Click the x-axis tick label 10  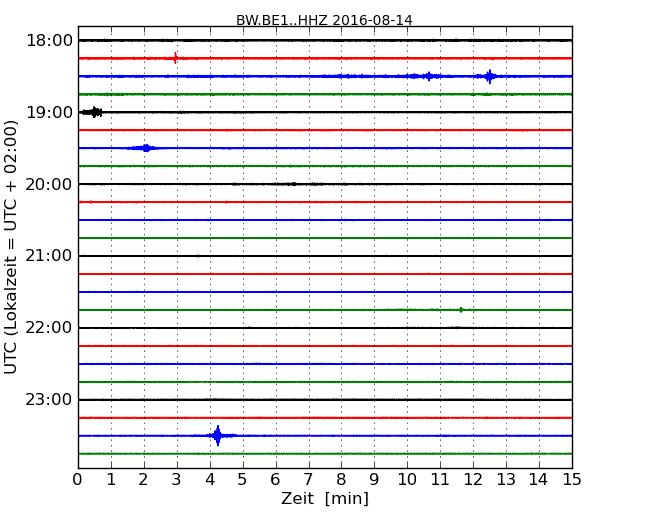point(407,480)
